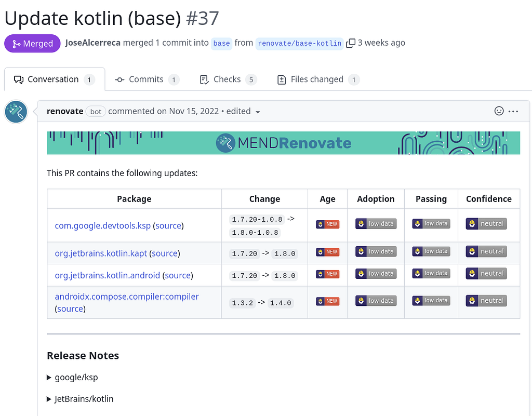
Task: Click the passing low data badge for ksp row
Action: coord(431,223)
